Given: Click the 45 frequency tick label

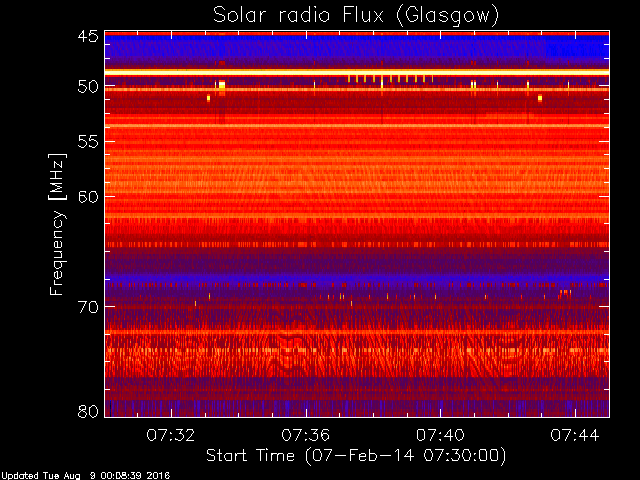Looking at the screenshot, I should [88, 36].
